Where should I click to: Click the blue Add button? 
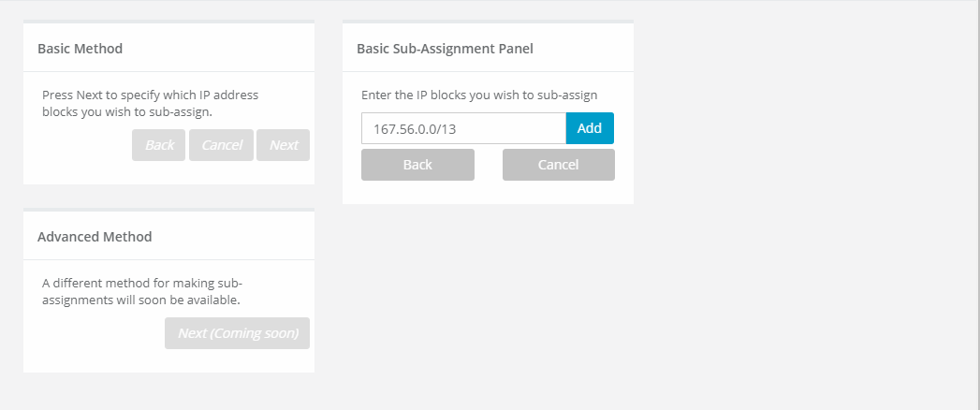pos(590,128)
